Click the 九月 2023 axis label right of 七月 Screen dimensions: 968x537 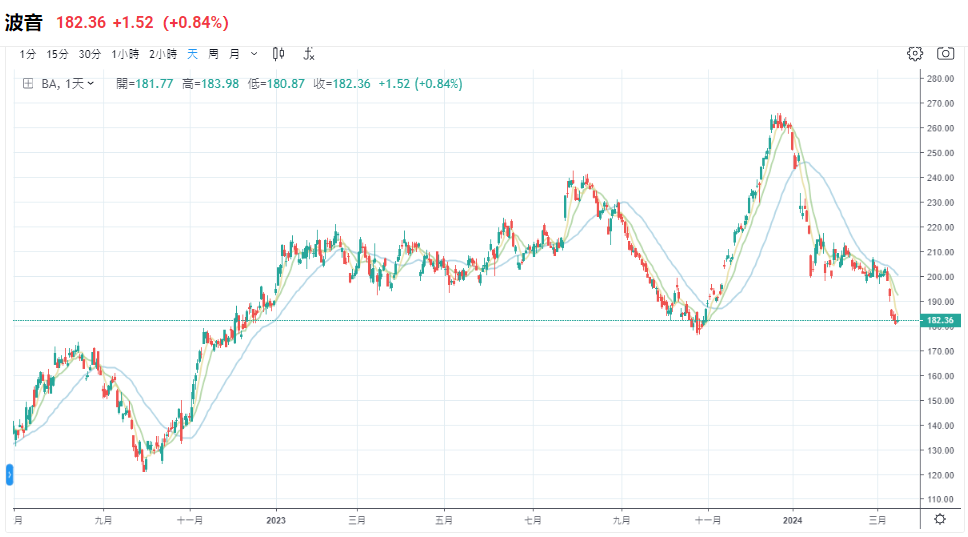click(622, 520)
